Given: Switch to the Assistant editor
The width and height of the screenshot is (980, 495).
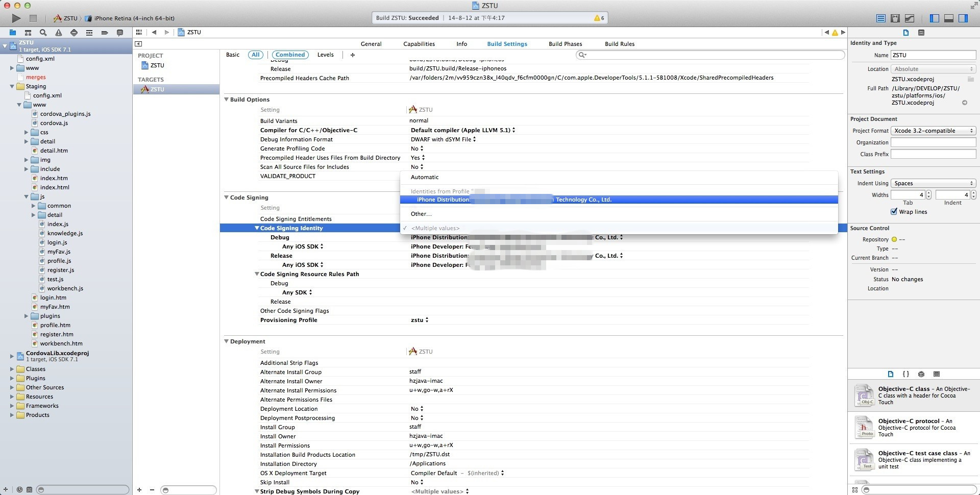Looking at the screenshot, I should click(x=895, y=18).
